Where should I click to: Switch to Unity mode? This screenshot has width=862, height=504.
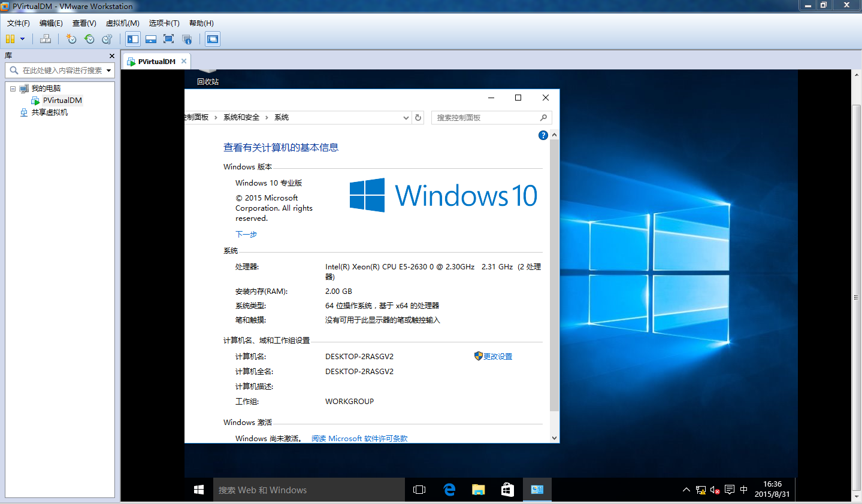[187, 39]
